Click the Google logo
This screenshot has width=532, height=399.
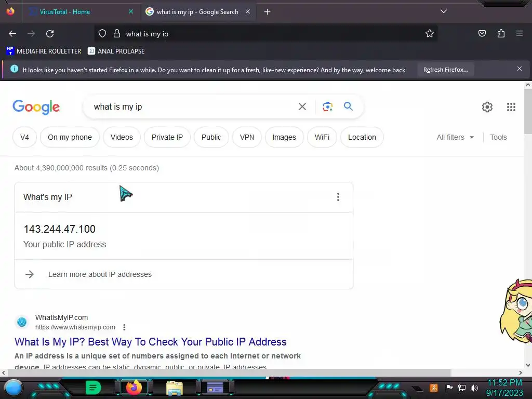pyautogui.click(x=36, y=107)
